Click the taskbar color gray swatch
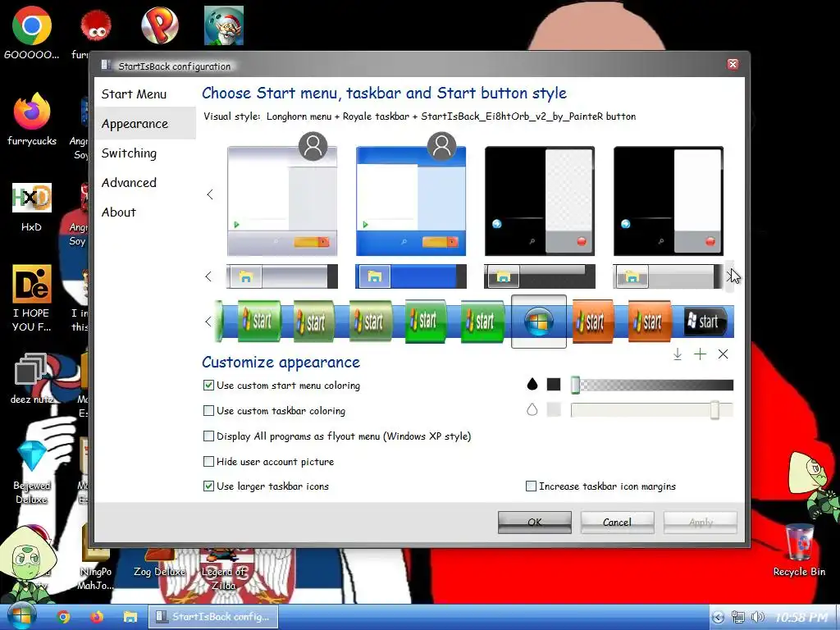 click(x=554, y=410)
